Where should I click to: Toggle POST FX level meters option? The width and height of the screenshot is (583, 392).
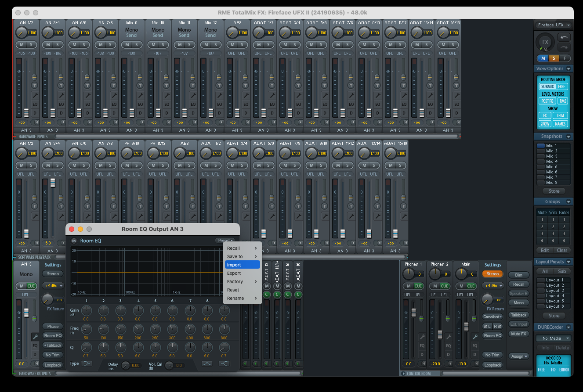point(547,101)
